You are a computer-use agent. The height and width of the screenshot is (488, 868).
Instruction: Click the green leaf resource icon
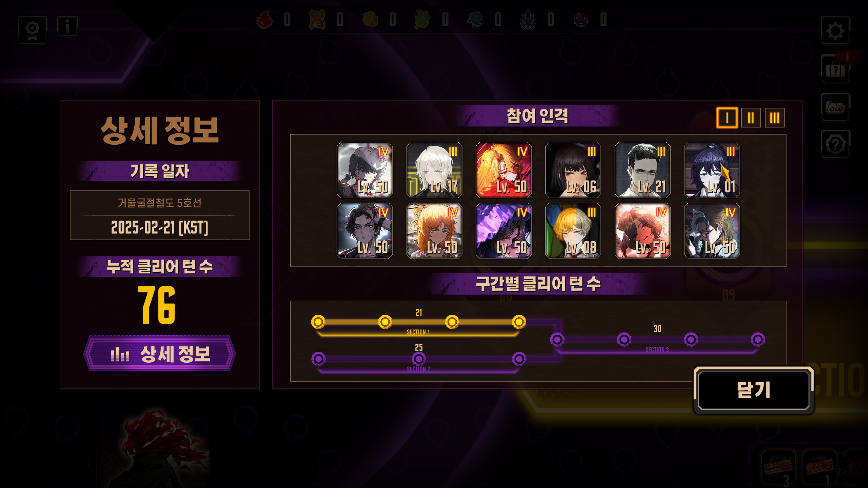coord(422,20)
